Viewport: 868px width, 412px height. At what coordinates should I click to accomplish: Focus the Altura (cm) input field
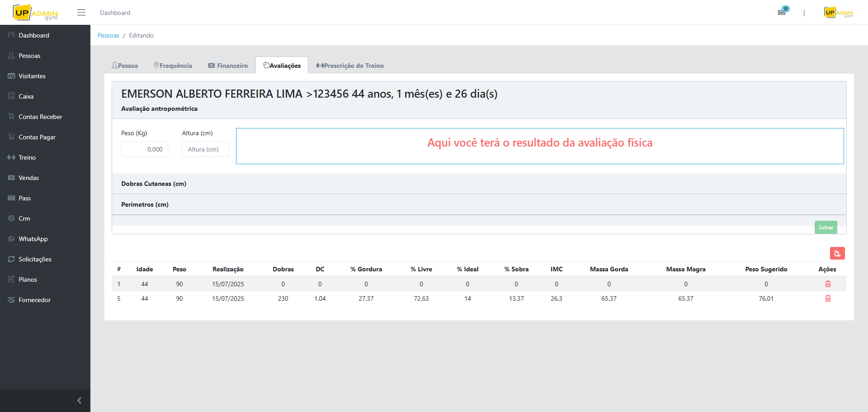[205, 149]
